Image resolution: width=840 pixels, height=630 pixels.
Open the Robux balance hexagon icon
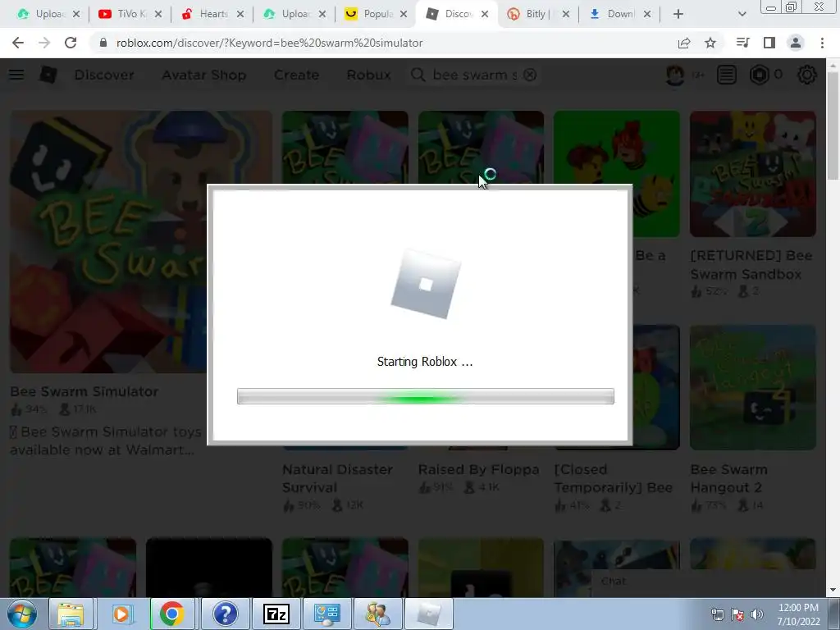759,75
